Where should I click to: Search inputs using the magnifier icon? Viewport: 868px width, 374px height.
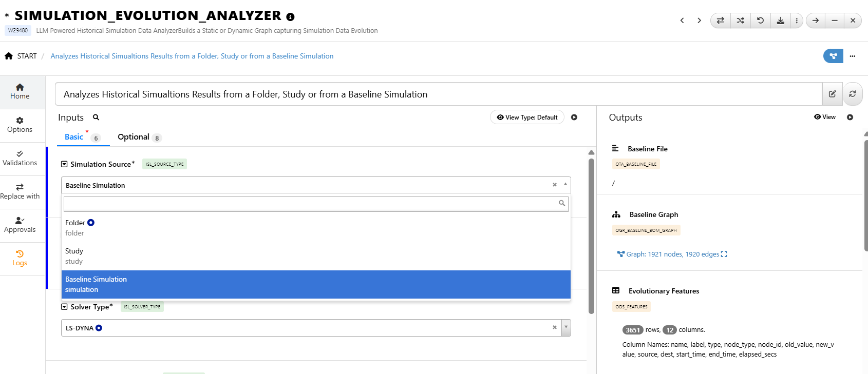coord(96,117)
